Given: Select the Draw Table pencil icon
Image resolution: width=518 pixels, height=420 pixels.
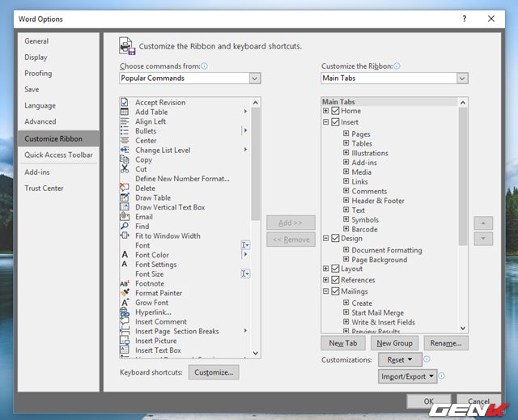Looking at the screenshot, I should click(x=125, y=197).
